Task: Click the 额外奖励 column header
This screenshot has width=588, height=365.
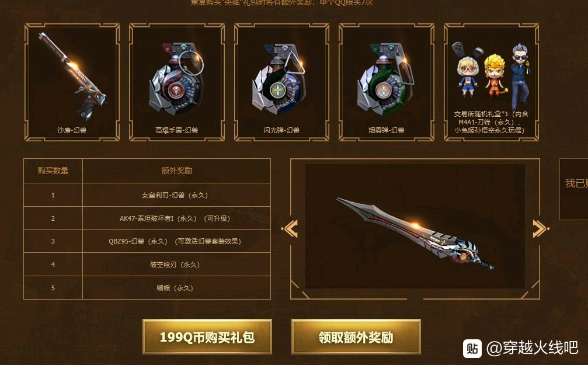Action: pos(176,171)
